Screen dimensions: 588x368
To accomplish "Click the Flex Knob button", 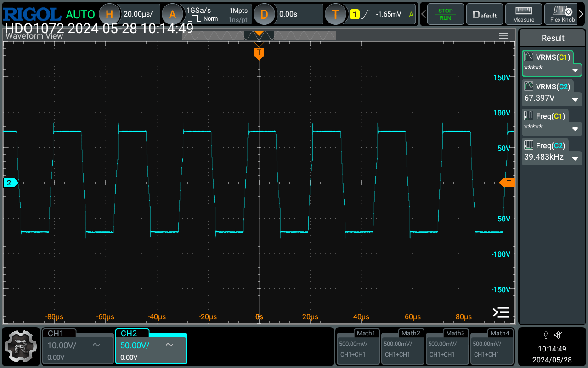I will tap(562, 14).
